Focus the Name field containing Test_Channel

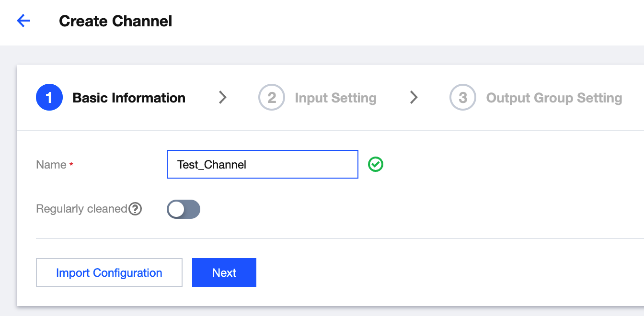pos(262,165)
